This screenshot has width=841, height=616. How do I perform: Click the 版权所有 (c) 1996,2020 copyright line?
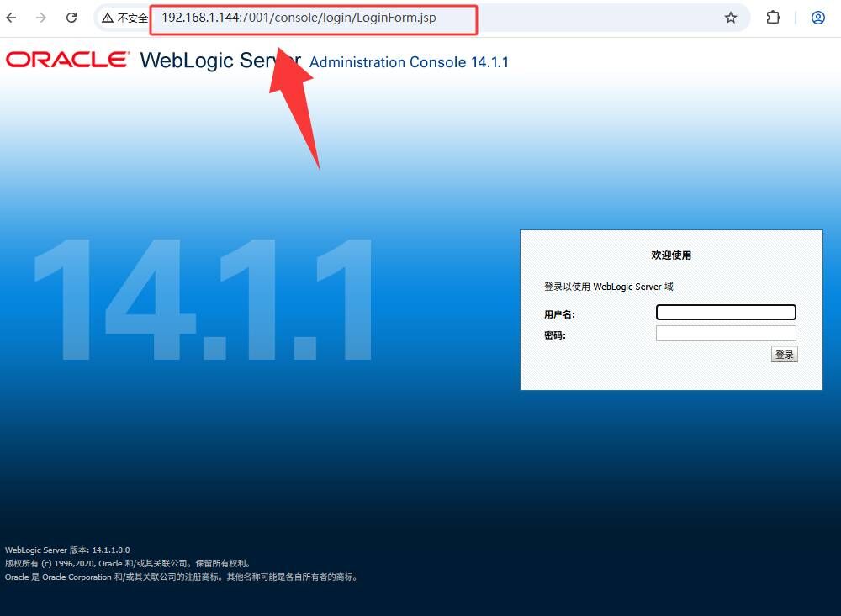[x=128, y=563]
